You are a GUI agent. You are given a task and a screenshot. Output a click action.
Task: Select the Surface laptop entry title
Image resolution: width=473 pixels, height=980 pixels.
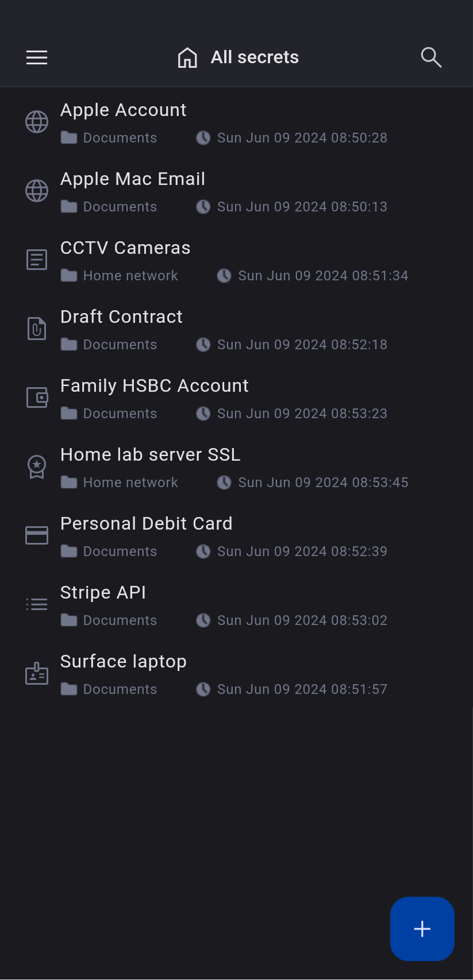(x=124, y=662)
